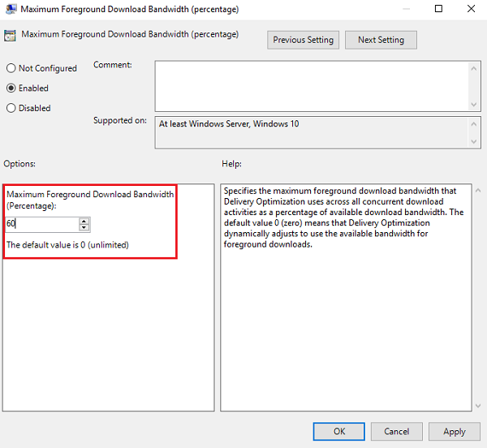Cancel the policy changes
Image resolution: width=487 pixels, height=448 pixels.
pos(396,431)
